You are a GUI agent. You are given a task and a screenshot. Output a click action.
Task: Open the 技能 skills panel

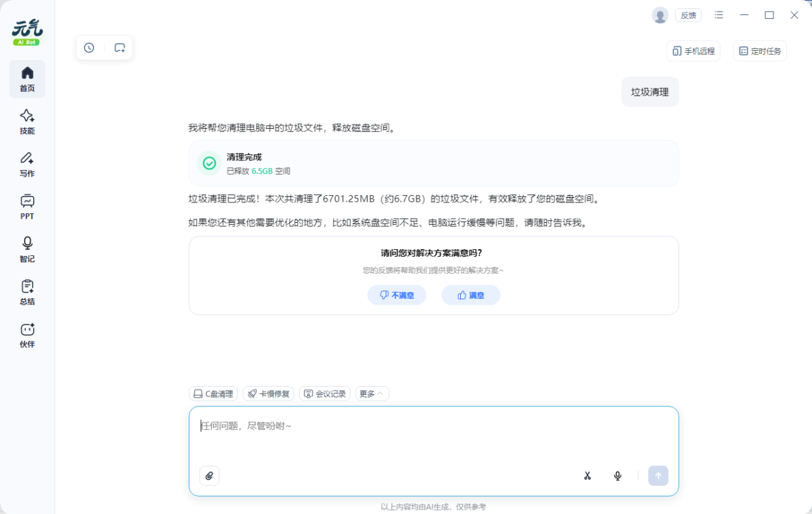point(27,122)
